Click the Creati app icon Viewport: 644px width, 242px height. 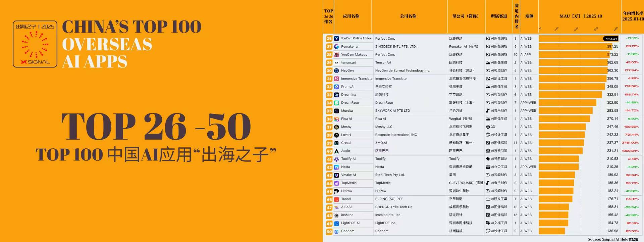click(336, 143)
